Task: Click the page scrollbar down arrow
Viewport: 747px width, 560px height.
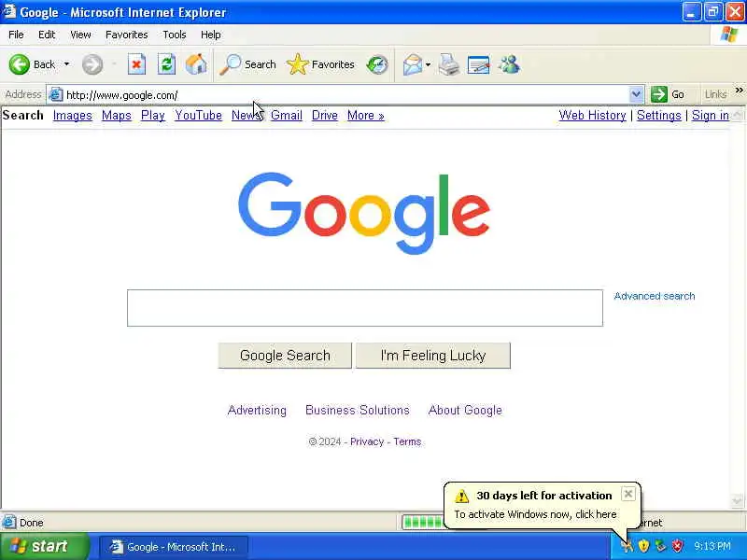Action: (737, 501)
